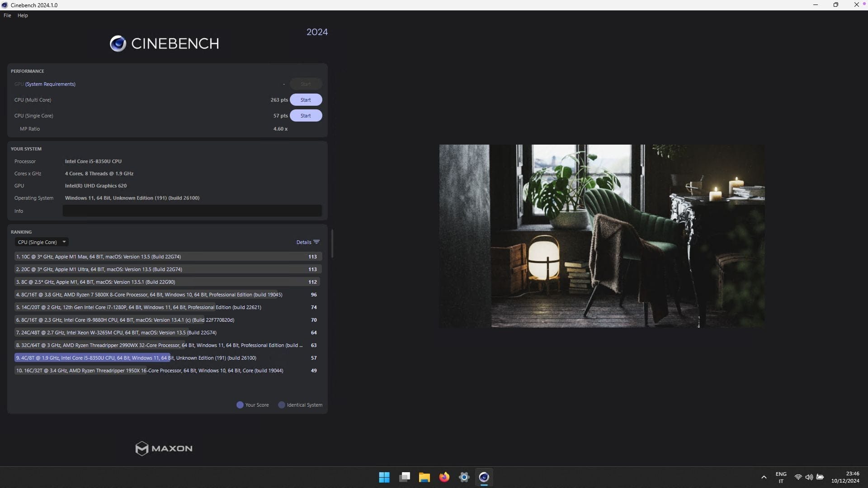Select the Threadripper 2990WX ranking row
868x488 pixels.
click(x=168, y=345)
